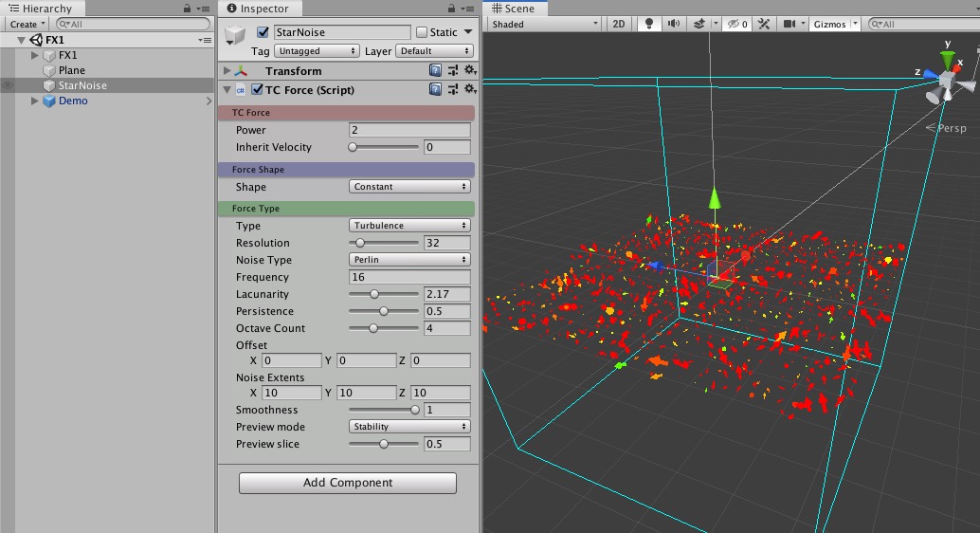The width and height of the screenshot is (980, 533).
Task: Click Frequency input field
Action: click(x=409, y=277)
